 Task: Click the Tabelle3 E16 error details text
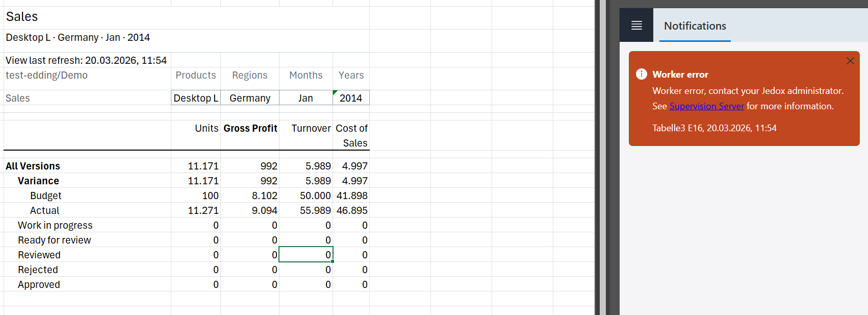[x=714, y=128]
